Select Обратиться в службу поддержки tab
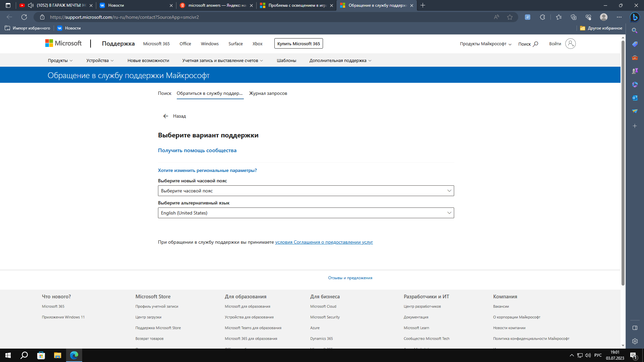 pyautogui.click(x=210, y=93)
